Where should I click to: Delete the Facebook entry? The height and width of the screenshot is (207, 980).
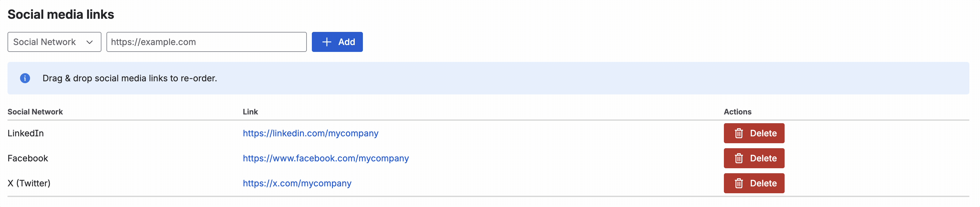(754, 159)
